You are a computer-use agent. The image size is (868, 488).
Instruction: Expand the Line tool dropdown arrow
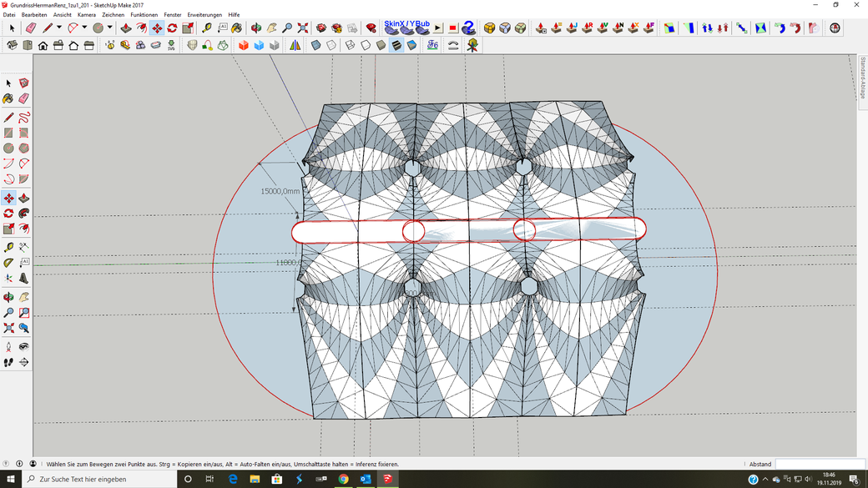[59, 28]
